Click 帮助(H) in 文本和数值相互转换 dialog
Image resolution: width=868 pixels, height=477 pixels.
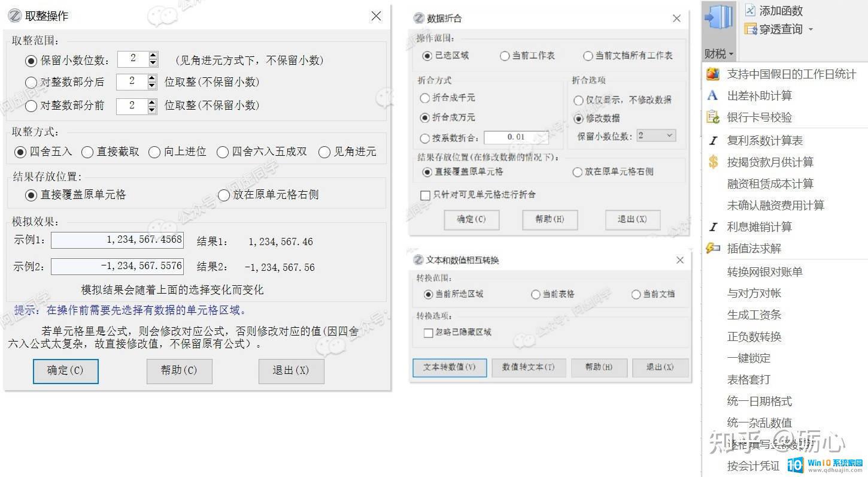(599, 367)
